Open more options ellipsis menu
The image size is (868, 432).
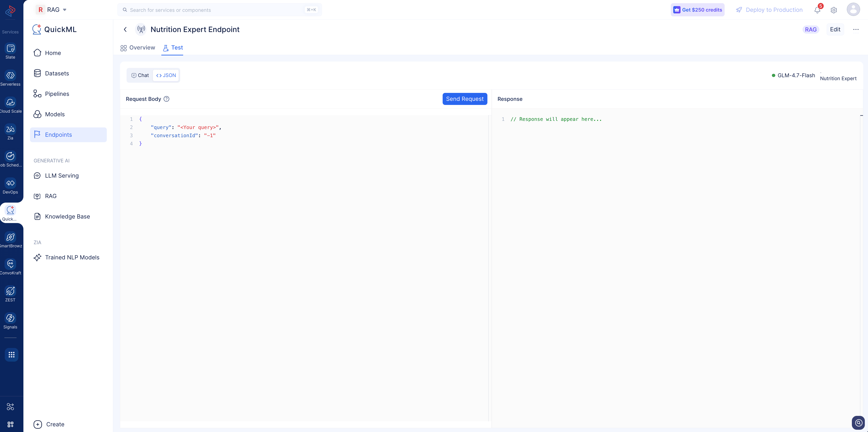pyautogui.click(x=856, y=29)
